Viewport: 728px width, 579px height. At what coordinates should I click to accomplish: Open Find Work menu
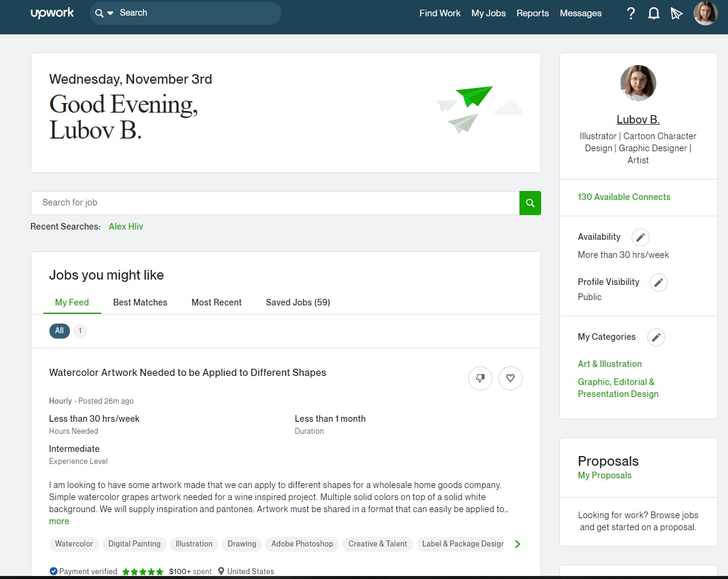click(x=440, y=13)
